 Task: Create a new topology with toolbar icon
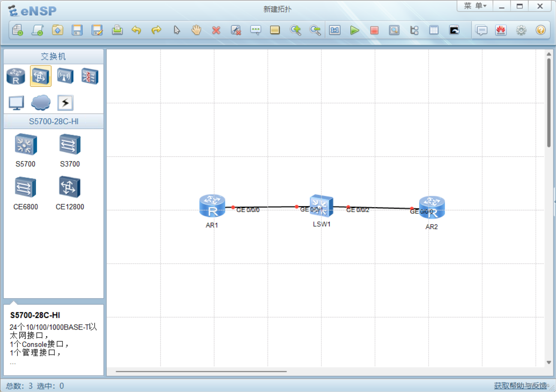point(18,30)
